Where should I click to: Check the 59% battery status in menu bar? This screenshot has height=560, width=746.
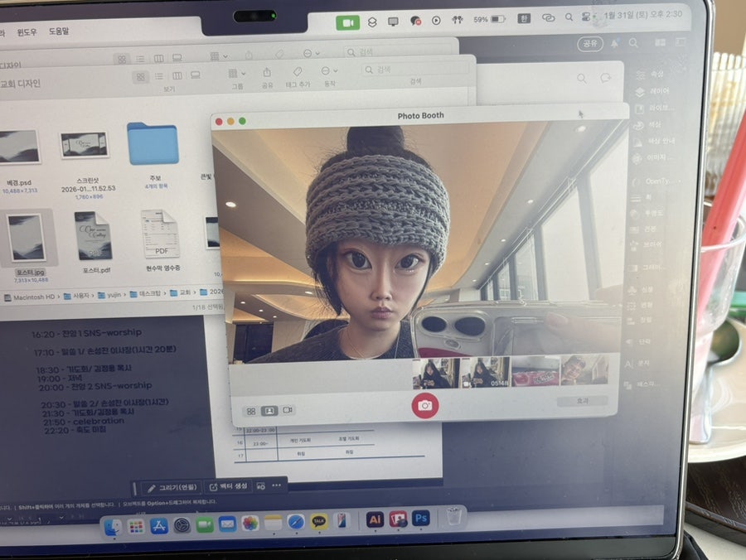tap(489, 19)
